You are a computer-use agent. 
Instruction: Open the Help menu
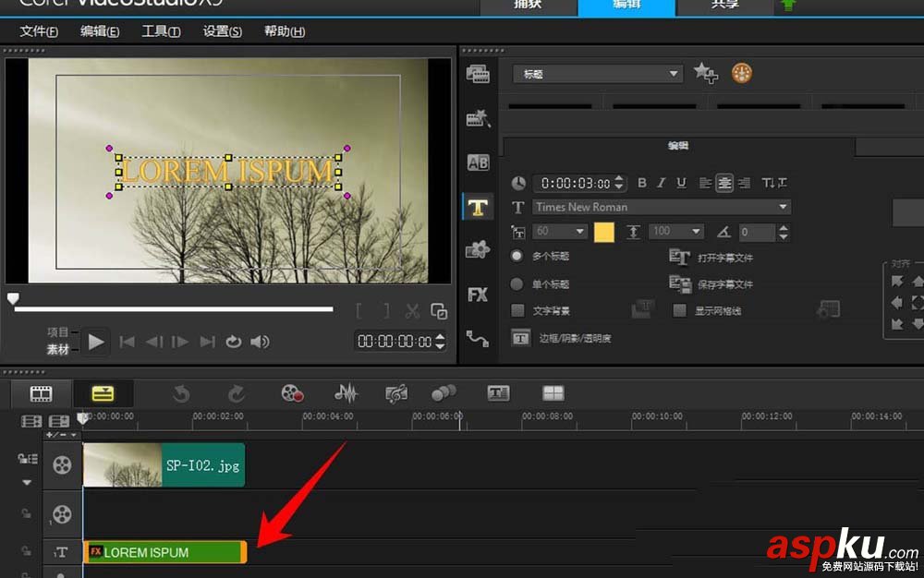(x=284, y=31)
